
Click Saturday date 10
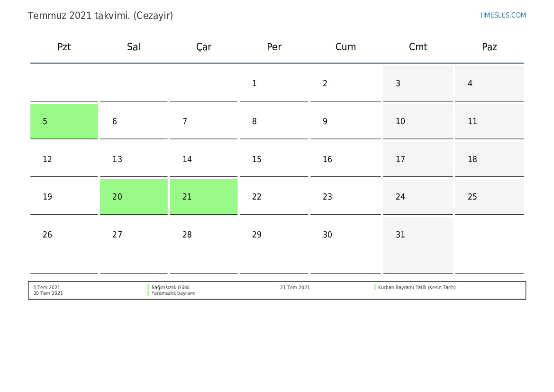tap(418, 121)
